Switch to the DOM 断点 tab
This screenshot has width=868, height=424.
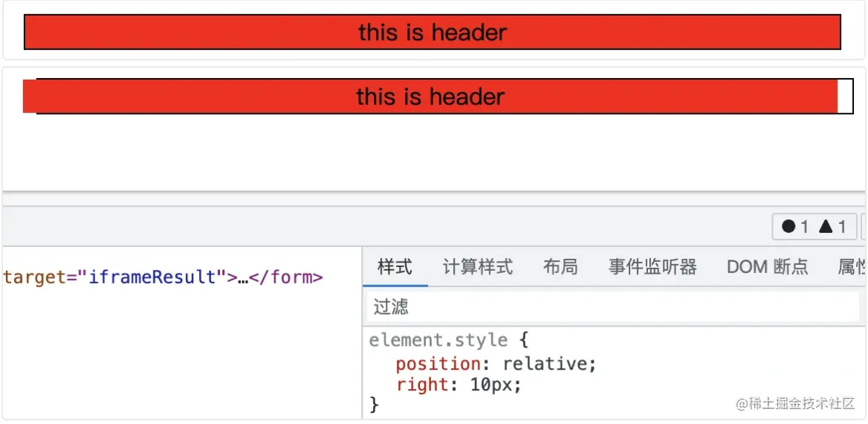(x=767, y=267)
